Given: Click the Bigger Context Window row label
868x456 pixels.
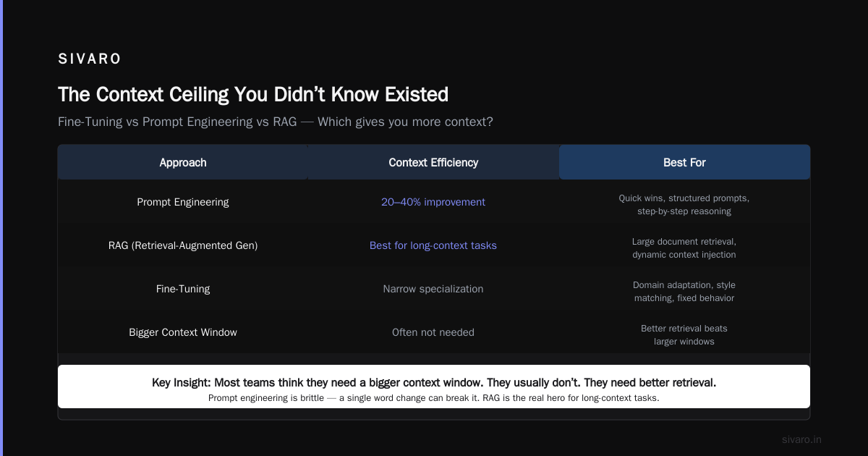Looking at the screenshot, I should 183,332.
